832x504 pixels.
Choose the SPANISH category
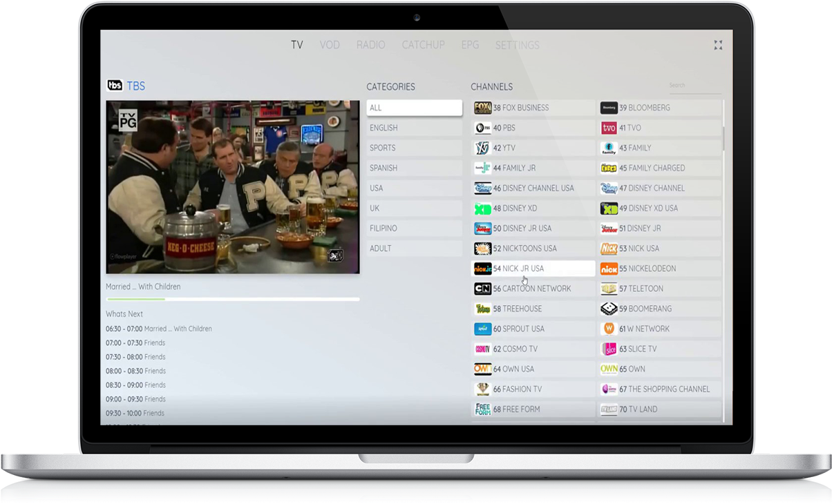pyautogui.click(x=414, y=168)
